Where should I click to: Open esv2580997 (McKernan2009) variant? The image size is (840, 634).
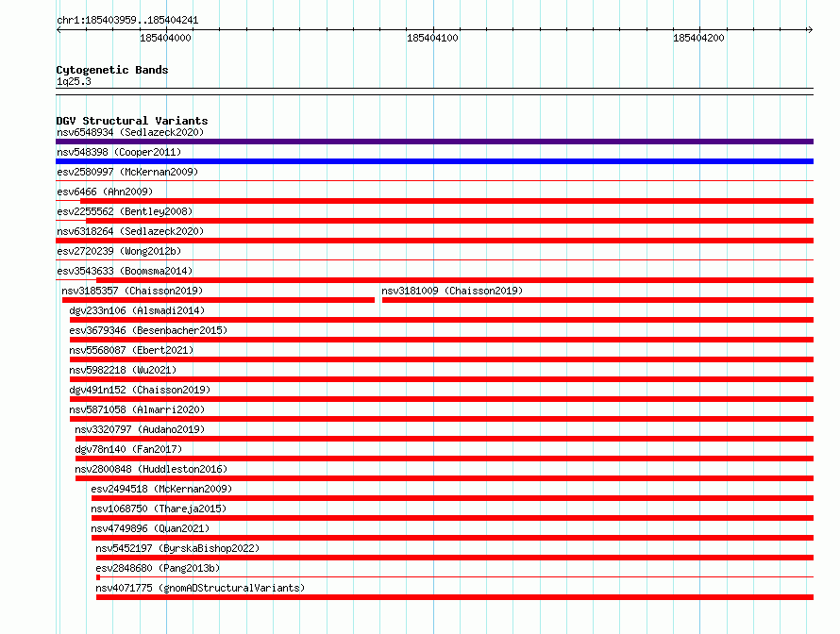pos(127,172)
